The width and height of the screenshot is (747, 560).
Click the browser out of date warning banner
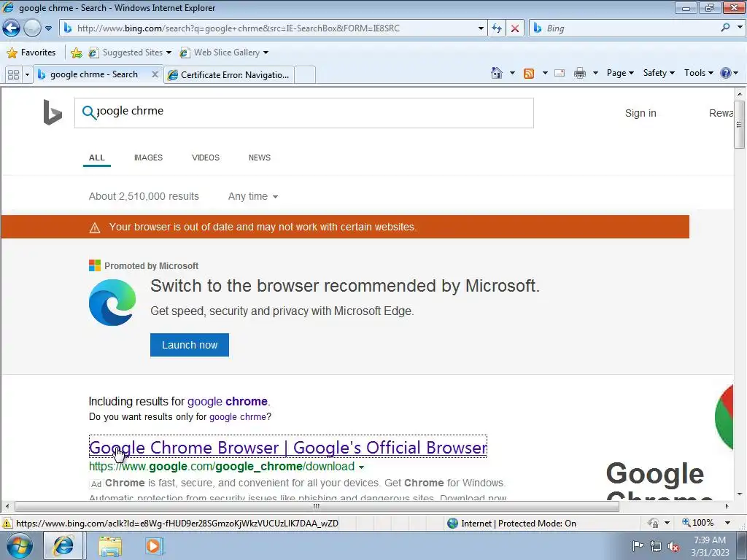point(345,227)
